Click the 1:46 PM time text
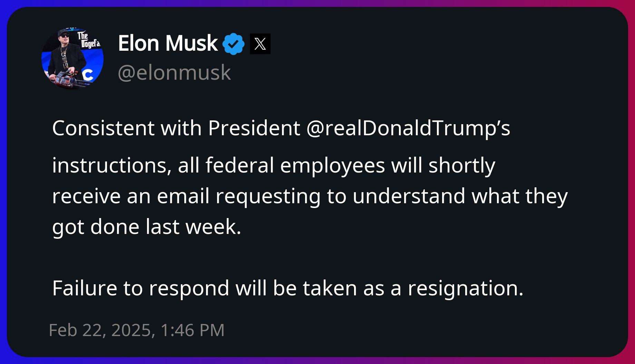This screenshot has width=635, height=364. pyautogui.click(x=193, y=330)
